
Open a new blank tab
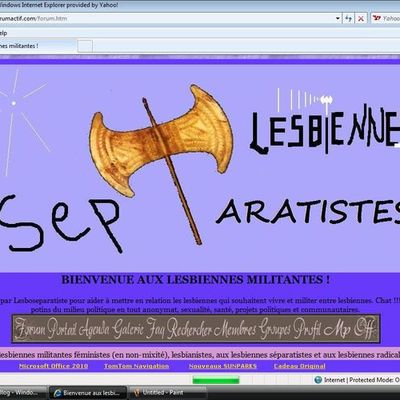point(85,46)
